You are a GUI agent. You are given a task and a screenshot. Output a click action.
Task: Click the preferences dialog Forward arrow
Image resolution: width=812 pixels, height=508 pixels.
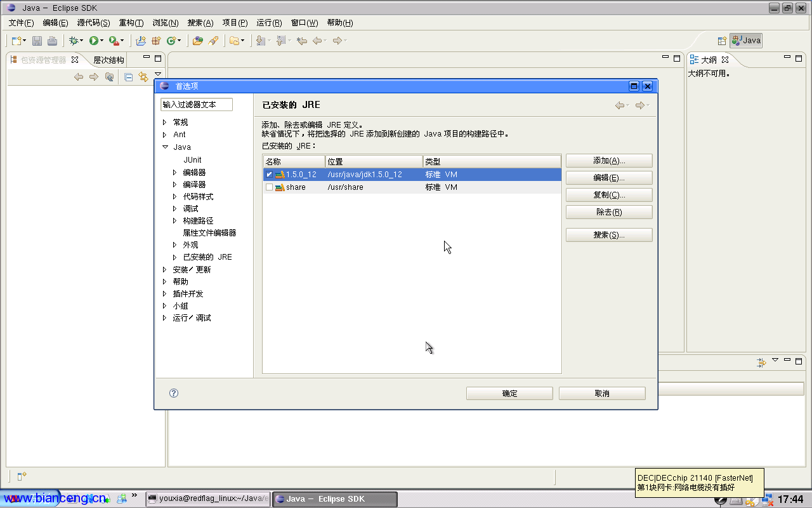click(640, 105)
